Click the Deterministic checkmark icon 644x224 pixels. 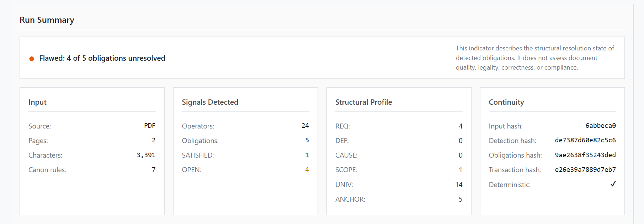[613, 184]
